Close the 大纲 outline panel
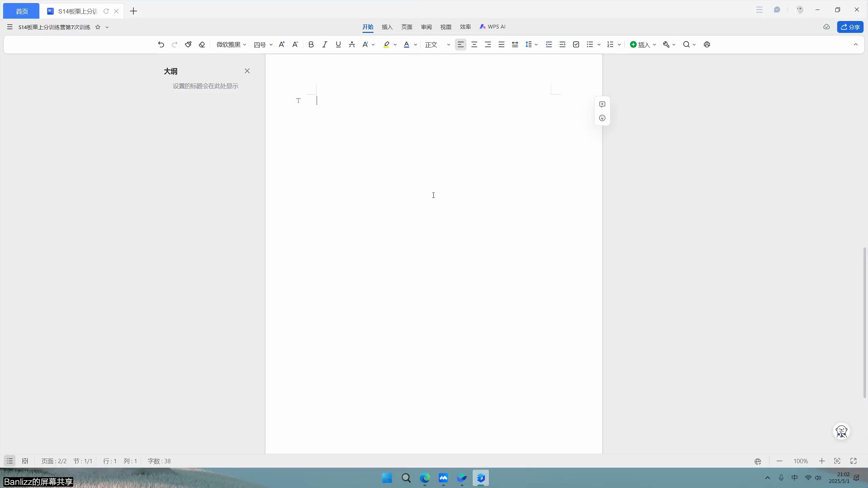The width and height of the screenshot is (868, 488). click(247, 71)
